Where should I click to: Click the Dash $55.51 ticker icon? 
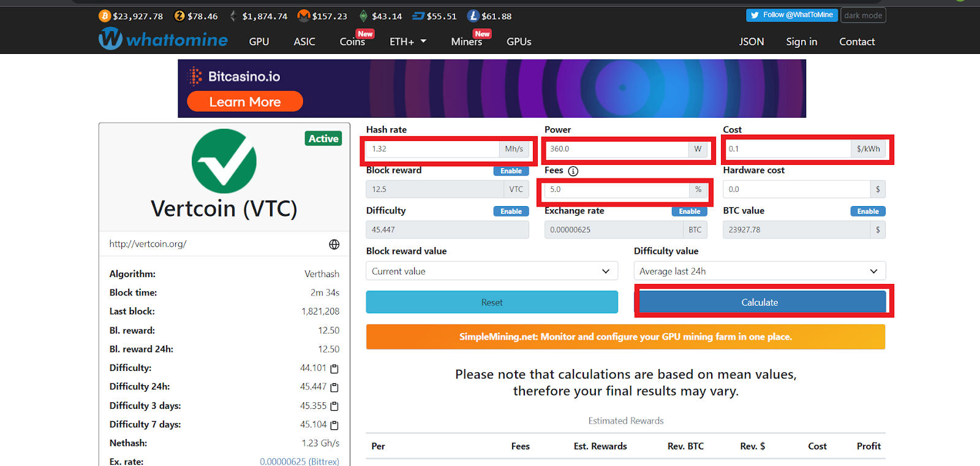coord(418,16)
